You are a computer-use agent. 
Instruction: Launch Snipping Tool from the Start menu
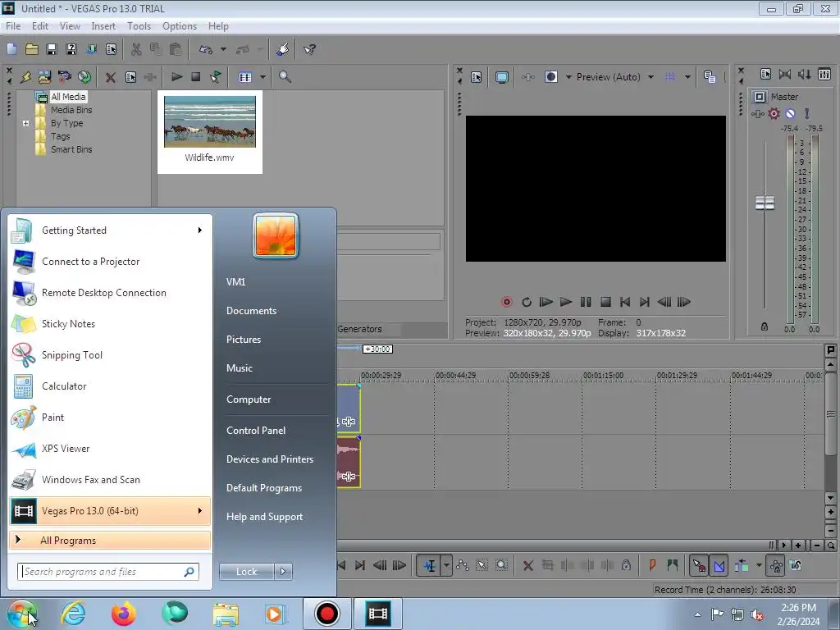pos(110,355)
